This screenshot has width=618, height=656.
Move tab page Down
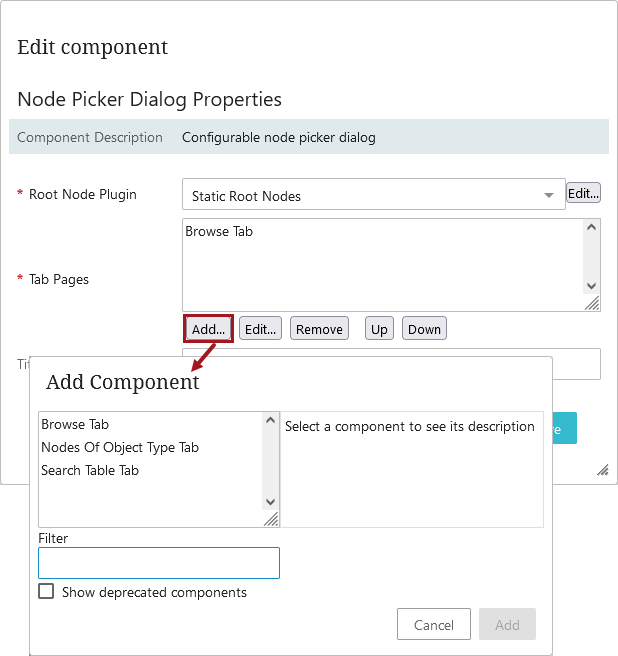pos(424,329)
